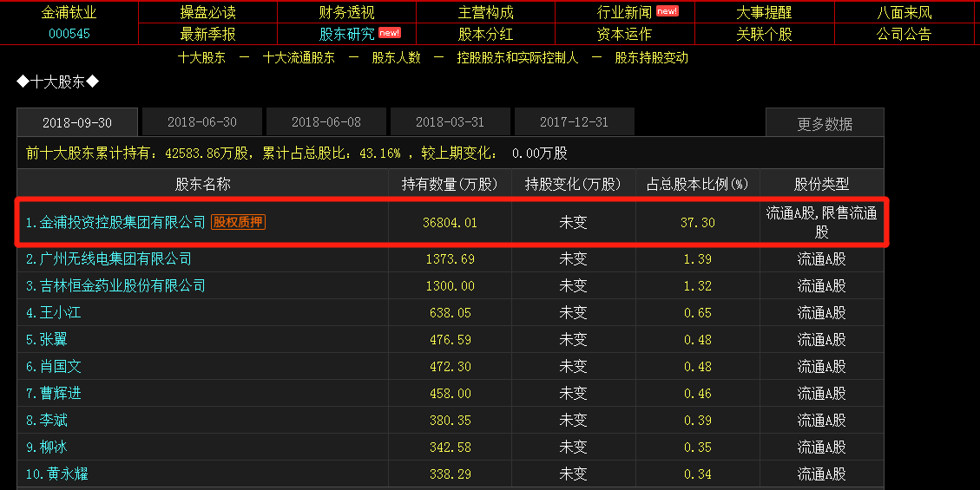Image resolution: width=980 pixels, height=490 pixels.
Task: Click the ratio value 1.39
Action: pyautogui.click(x=698, y=259)
